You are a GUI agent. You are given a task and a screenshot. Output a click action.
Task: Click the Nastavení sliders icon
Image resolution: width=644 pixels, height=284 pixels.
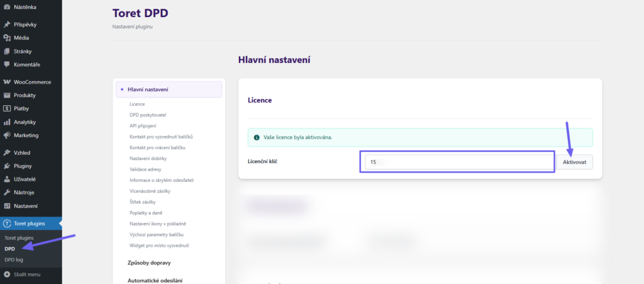tap(6, 206)
